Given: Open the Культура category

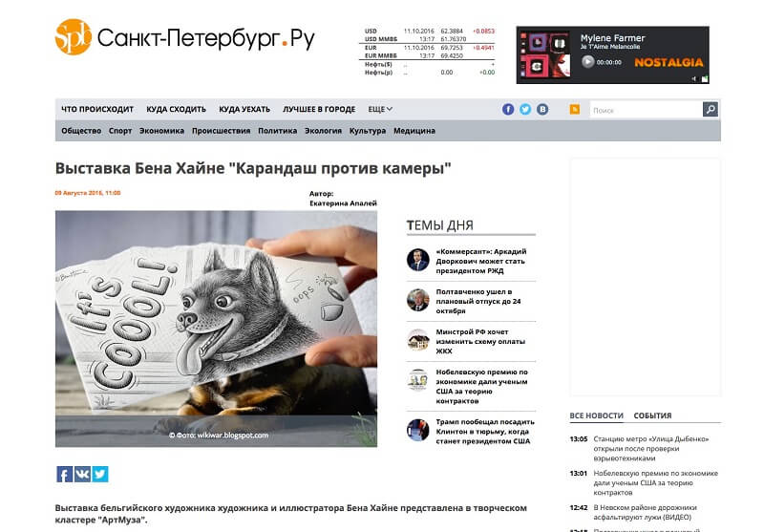Looking at the screenshot, I should tap(368, 131).
